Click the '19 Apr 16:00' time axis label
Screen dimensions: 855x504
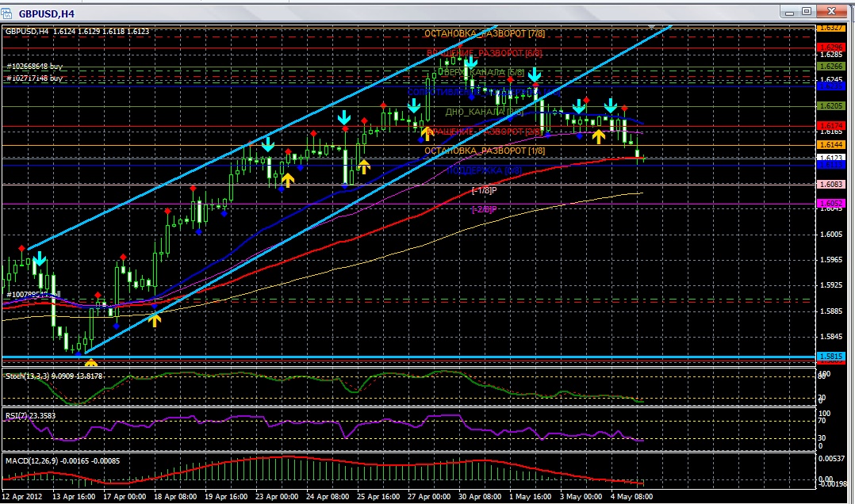click(x=226, y=497)
